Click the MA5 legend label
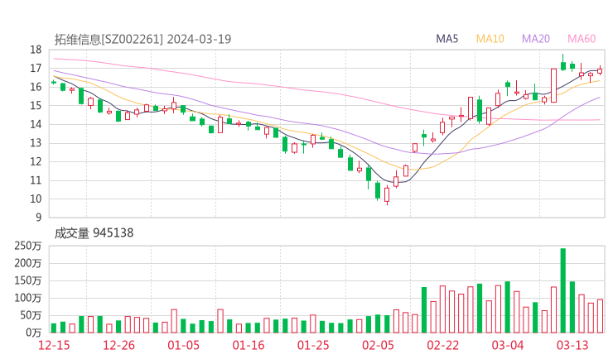 point(446,39)
